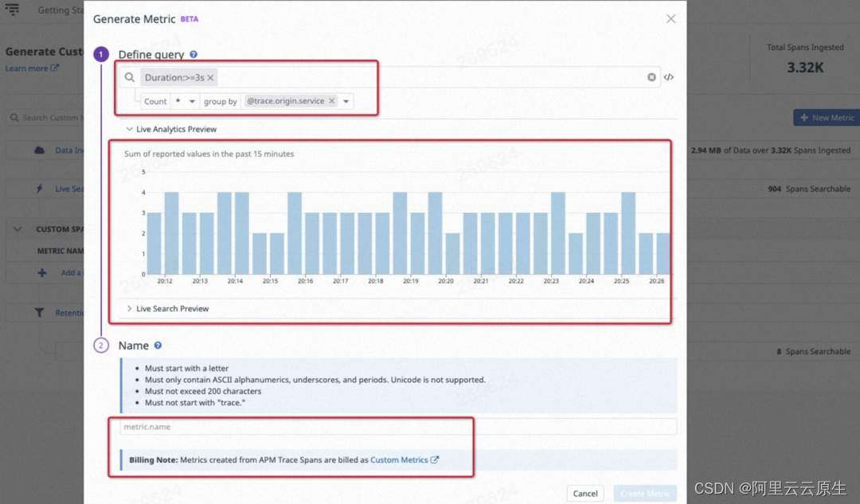Screen dimensions: 860x504
Task: Click the 8 Spans Searchable text
Action: 813,352
